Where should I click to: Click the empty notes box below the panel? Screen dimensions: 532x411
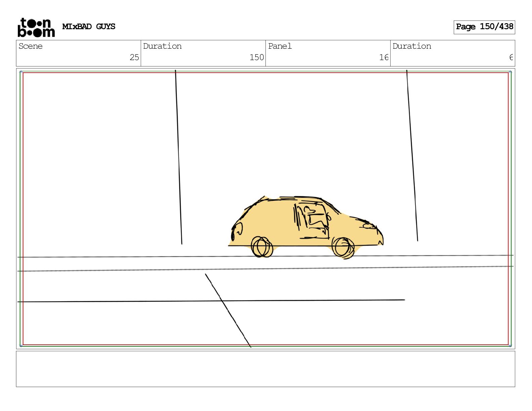click(x=265, y=369)
